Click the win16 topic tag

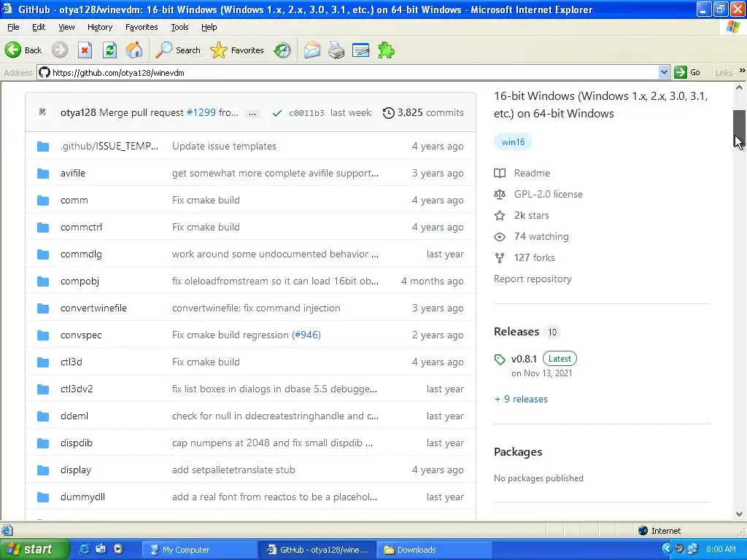tap(513, 142)
